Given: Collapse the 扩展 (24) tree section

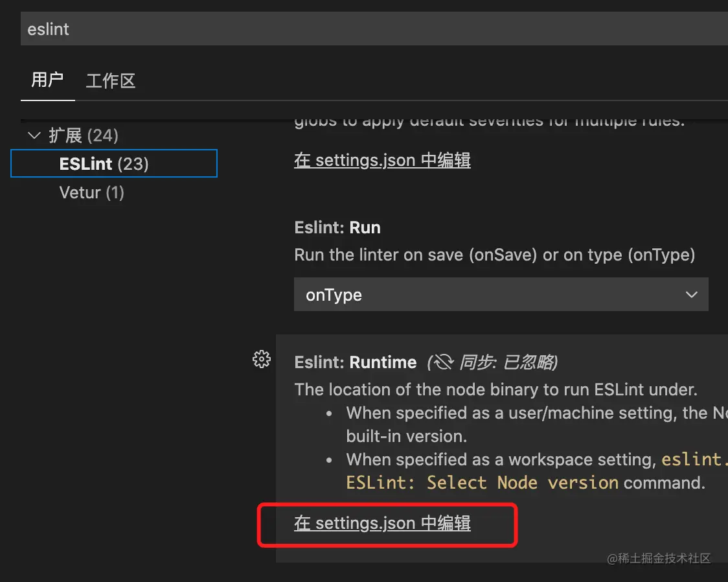Looking at the screenshot, I should pos(34,135).
